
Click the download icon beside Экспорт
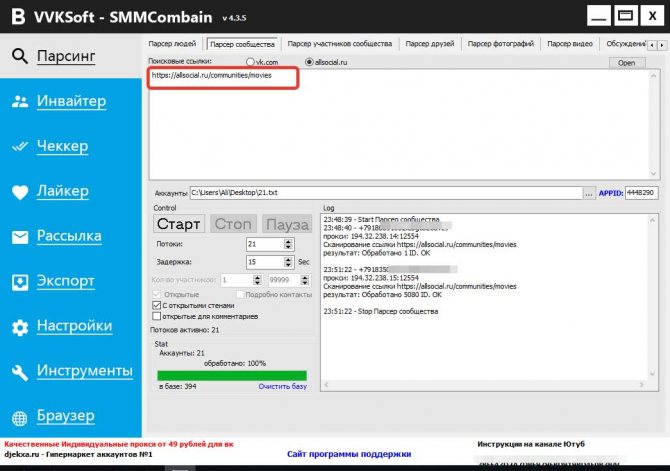pyautogui.click(x=20, y=282)
